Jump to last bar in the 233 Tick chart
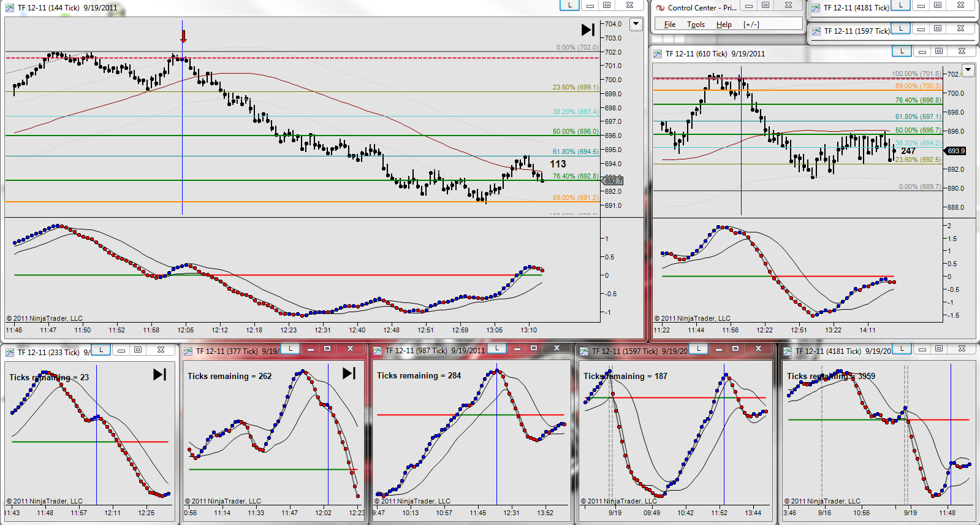 coord(159,374)
